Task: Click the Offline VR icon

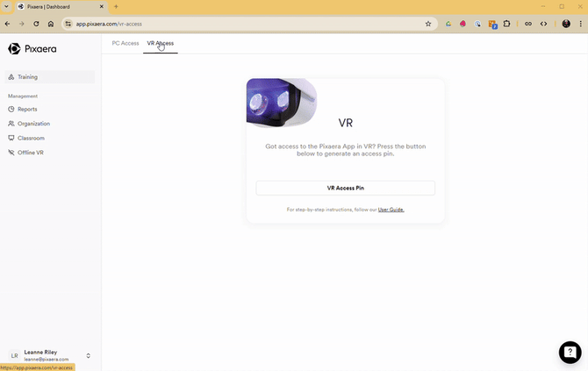Action: click(x=11, y=153)
